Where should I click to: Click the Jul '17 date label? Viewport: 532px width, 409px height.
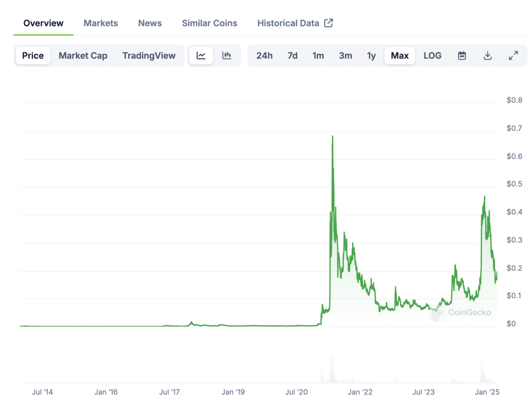tap(169, 392)
